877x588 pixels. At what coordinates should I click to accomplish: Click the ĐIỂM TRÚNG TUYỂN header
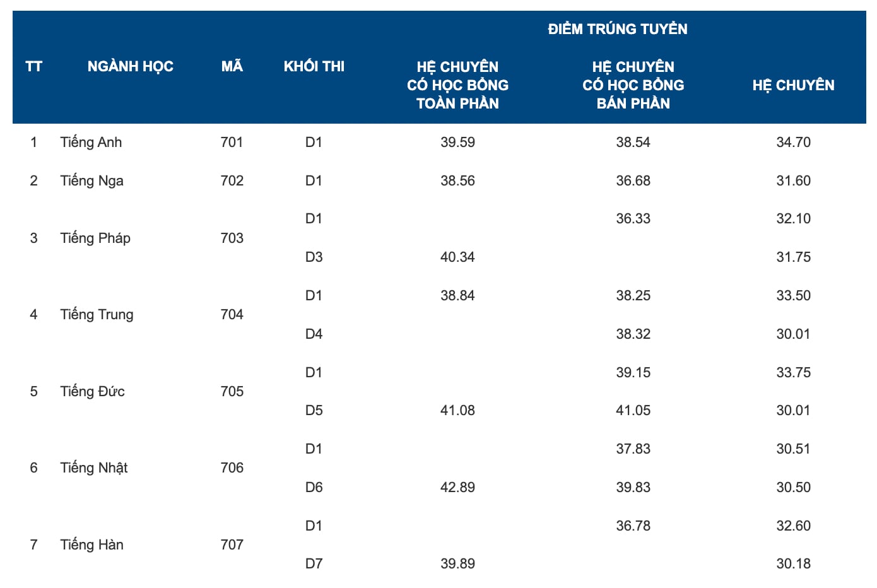click(x=618, y=28)
